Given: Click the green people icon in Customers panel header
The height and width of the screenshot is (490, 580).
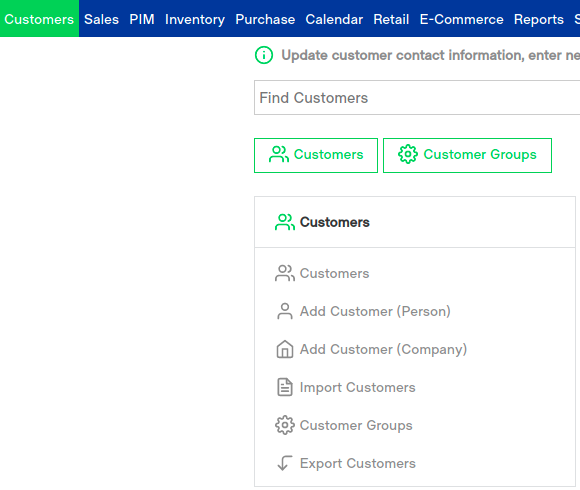Looking at the screenshot, I should (x=285, y=222).
